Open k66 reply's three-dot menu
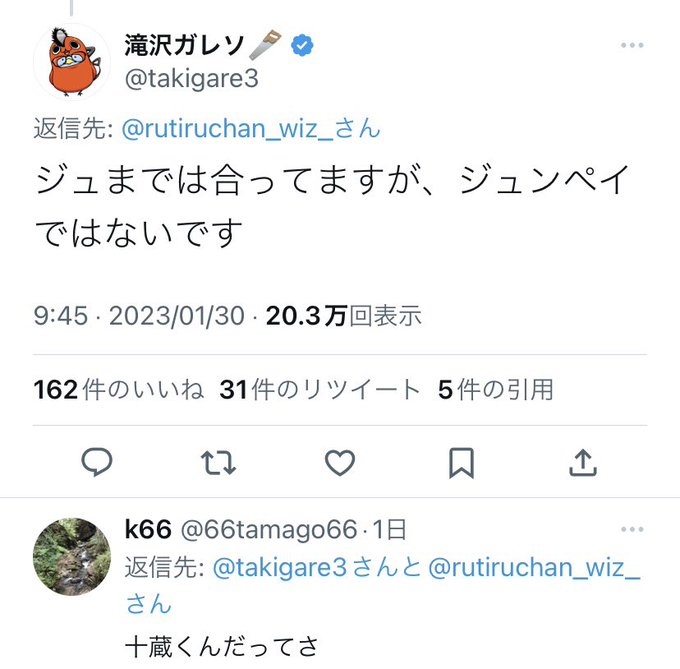The image size is (680, 669). click(x=631, y=528)
